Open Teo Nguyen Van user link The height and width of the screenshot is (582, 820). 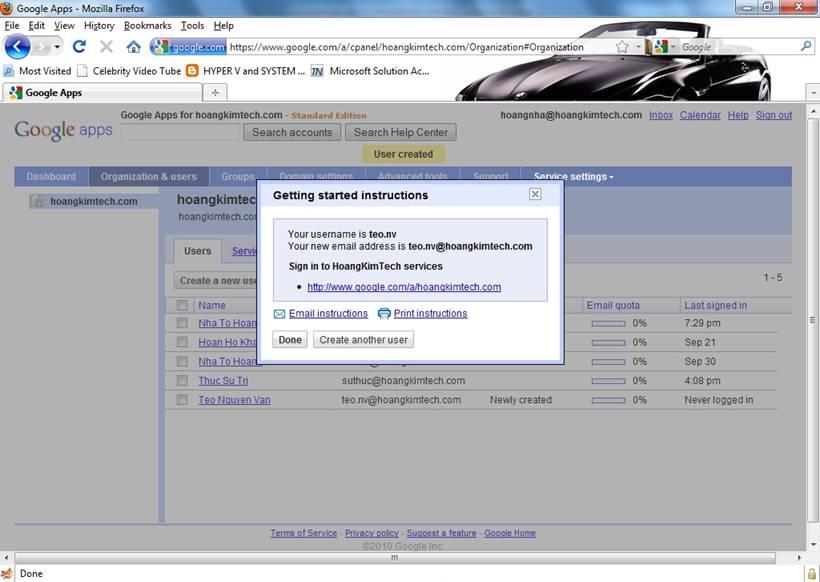234,400
